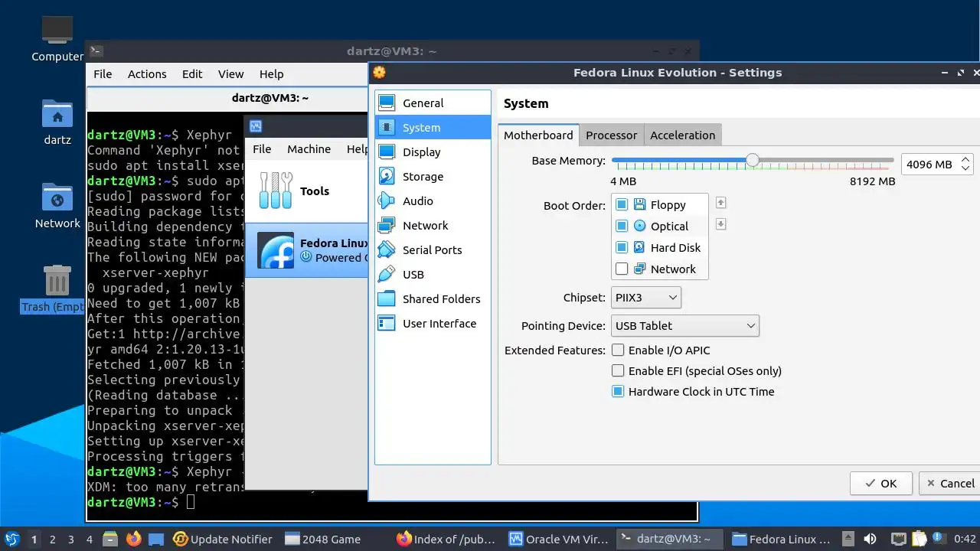The image size is (980, 551).
Task: Grab the Base Memory slider handle
Action: (753, 160)
